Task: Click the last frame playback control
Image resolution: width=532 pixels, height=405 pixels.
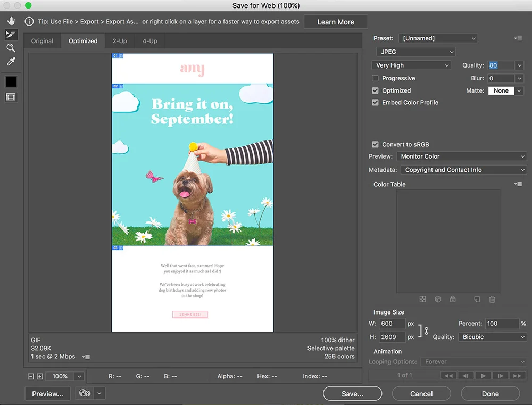Action: pyautogui.click(x=517, y=375)
